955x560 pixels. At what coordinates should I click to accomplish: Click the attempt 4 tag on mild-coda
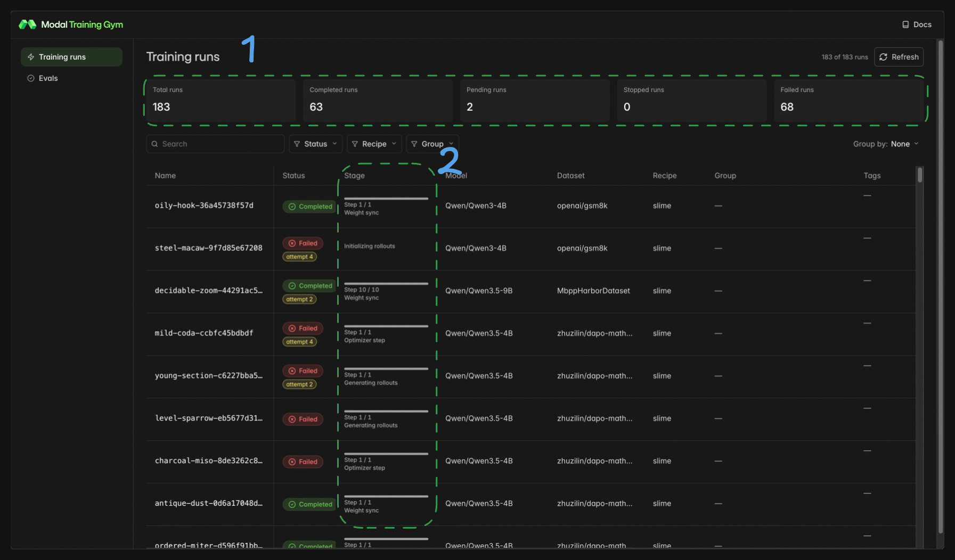pos(299,342)
